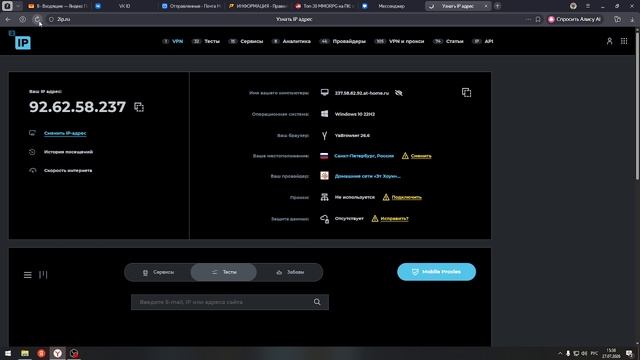Screen dimensions: 640x360
Task: Open the VPN и прокси menu
Action: 400,41
